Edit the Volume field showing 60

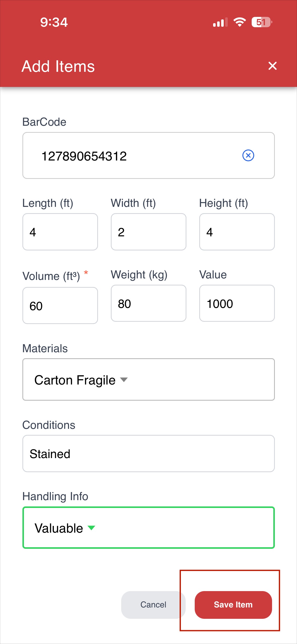(60, 305)
